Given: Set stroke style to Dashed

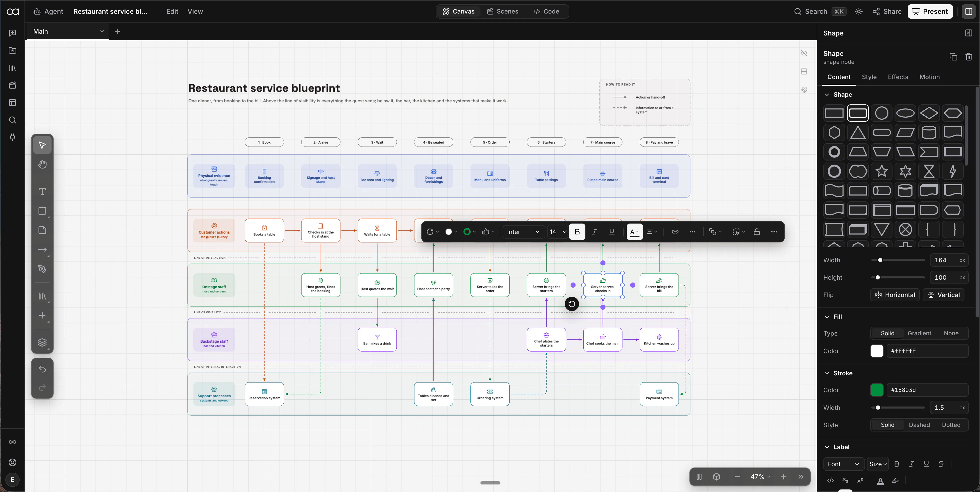Looking at the screenshot, I should tap(919, 425).
